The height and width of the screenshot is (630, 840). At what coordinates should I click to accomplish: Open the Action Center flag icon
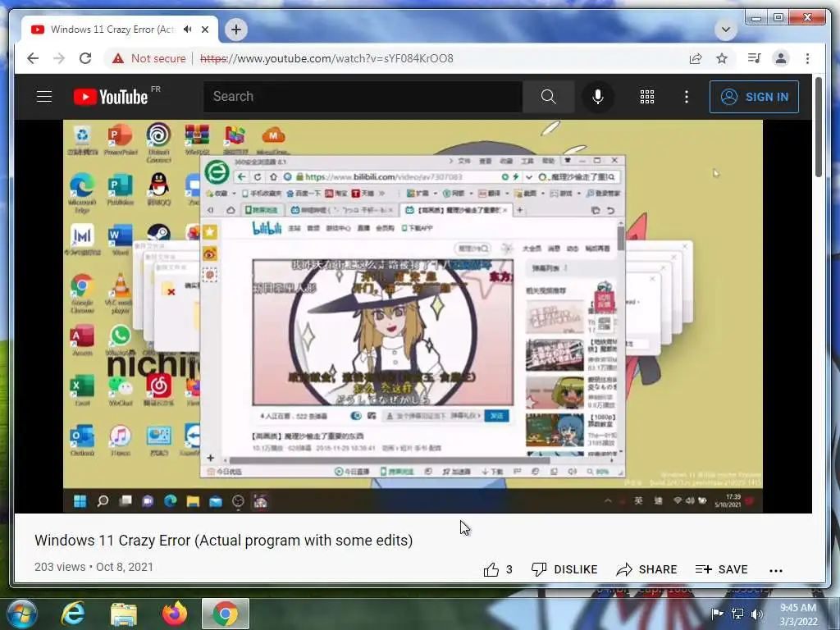tap(717, 614)
